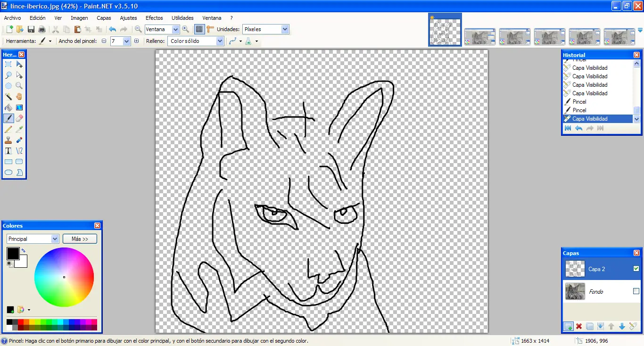Reset colors to black and white
This screenshot has width=644, height=346.
click(9, 264)
